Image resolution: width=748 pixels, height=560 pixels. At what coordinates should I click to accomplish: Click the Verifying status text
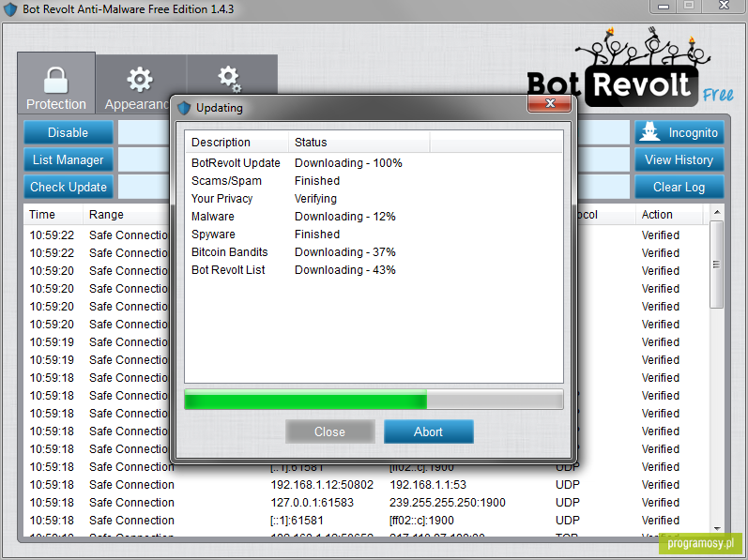315,199
